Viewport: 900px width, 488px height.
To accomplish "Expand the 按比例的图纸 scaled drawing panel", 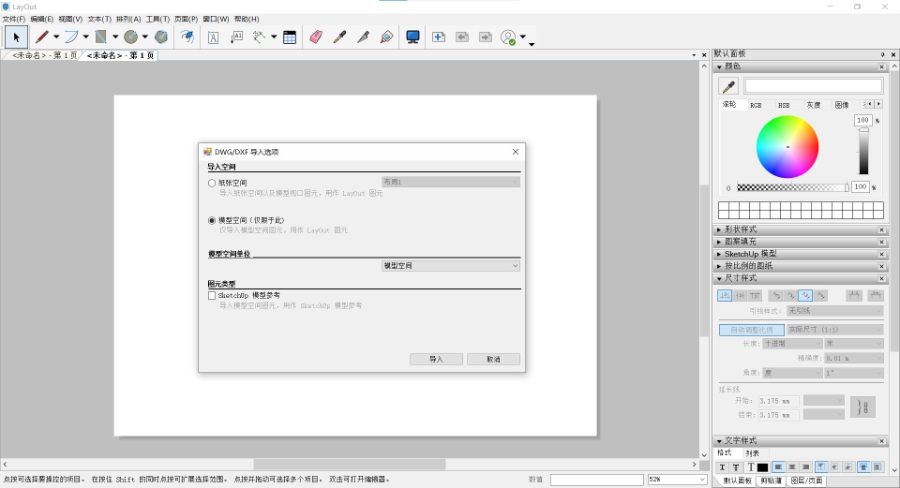I will pos(719,266).
